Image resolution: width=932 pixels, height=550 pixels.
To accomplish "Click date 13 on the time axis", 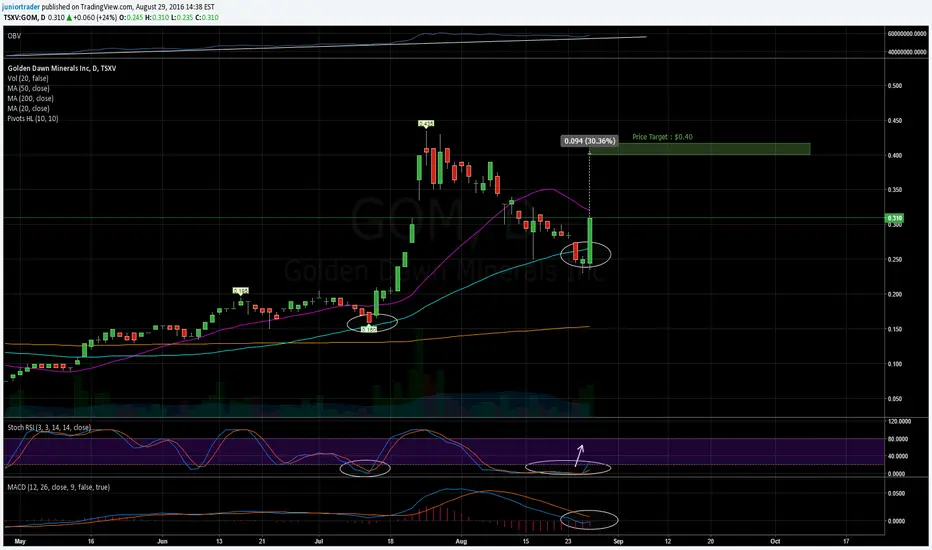I will point(219,542).
